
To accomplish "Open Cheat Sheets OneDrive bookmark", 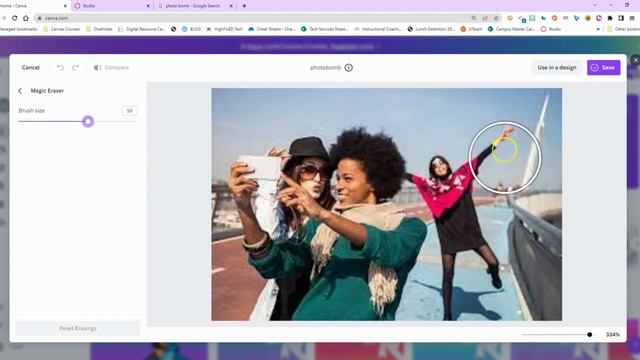I will [272, 29].
